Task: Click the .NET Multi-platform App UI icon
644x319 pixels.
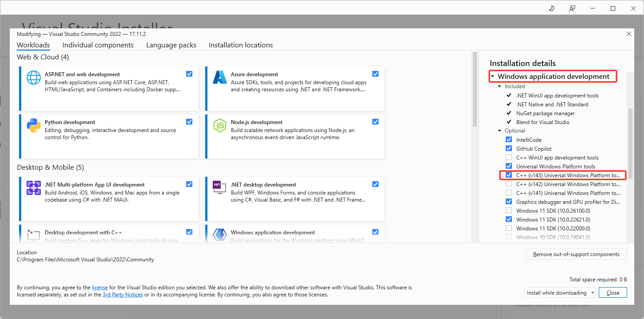Action: coord(34,188)
